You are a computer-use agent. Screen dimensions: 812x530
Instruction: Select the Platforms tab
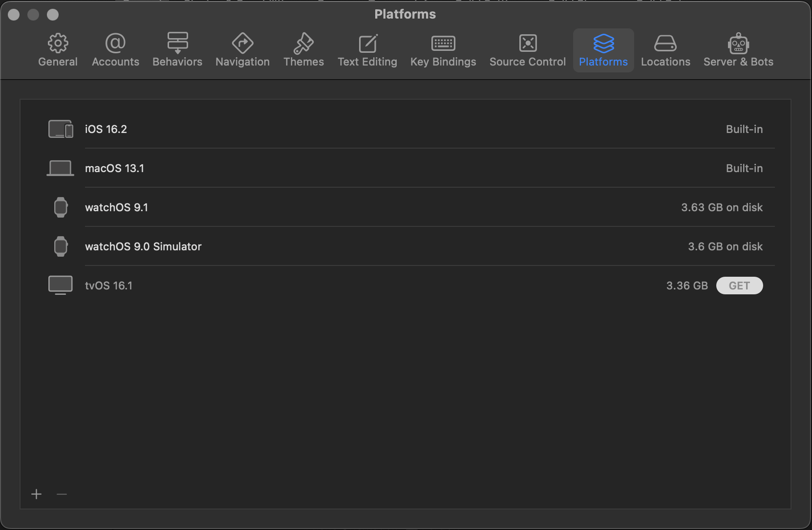pos(603,50)
